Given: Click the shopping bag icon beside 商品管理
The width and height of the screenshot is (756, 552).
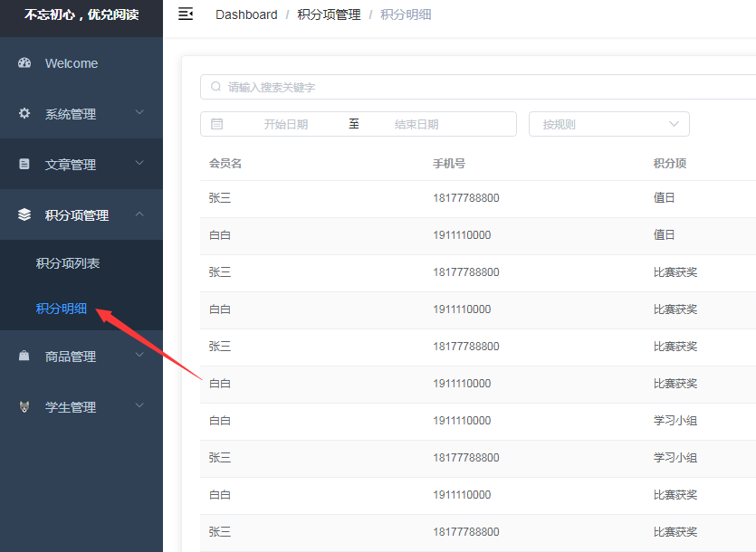Looking at the screenshot, I should (x=24, y=356).
